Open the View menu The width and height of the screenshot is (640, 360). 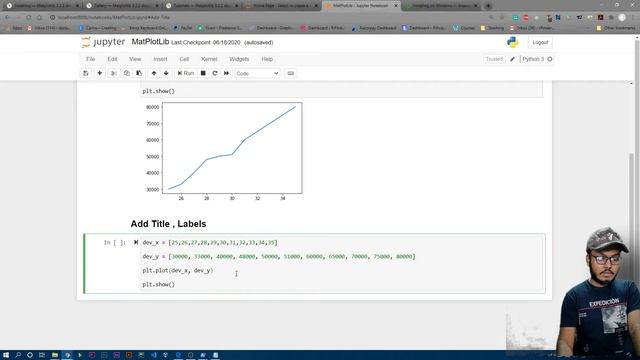click(x=135, y=59)
